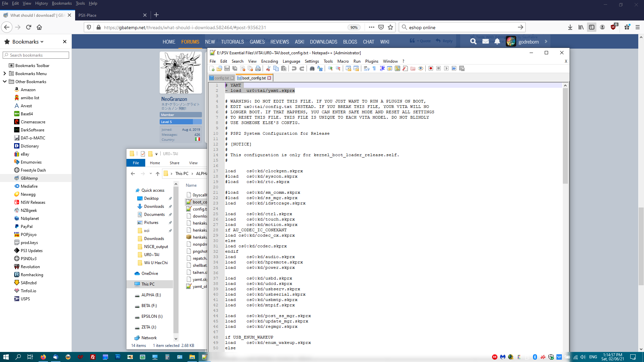The image size is (644, 362).
Task: Toggle Function List icon in Notepad++
Action: coord(405,68)
